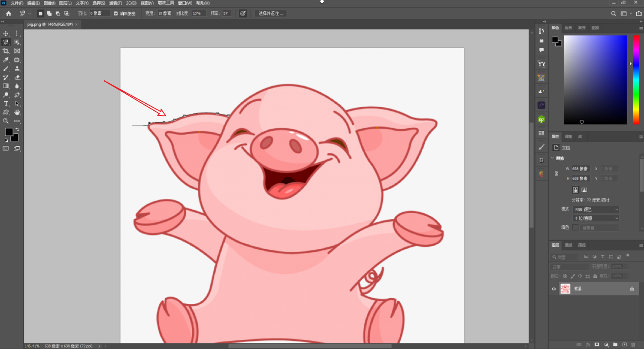The width and height of the screenshot is (644, 349).
Task: Select the Clone Stamp tool
Action: click(17, 69)
